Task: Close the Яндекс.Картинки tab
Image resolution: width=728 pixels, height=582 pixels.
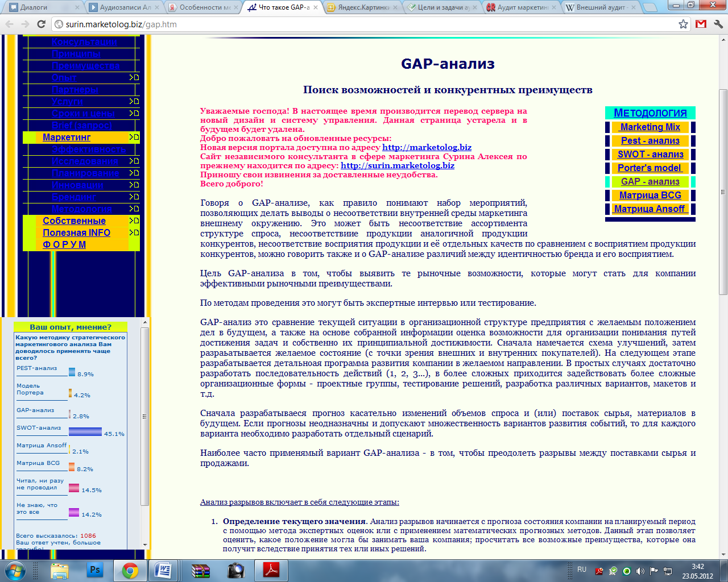Action: click(396, 7)
